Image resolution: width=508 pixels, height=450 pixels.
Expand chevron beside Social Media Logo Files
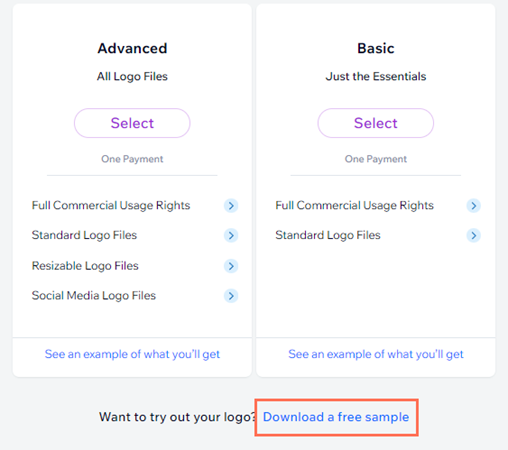pyautogui.click(x=231, y=296)
